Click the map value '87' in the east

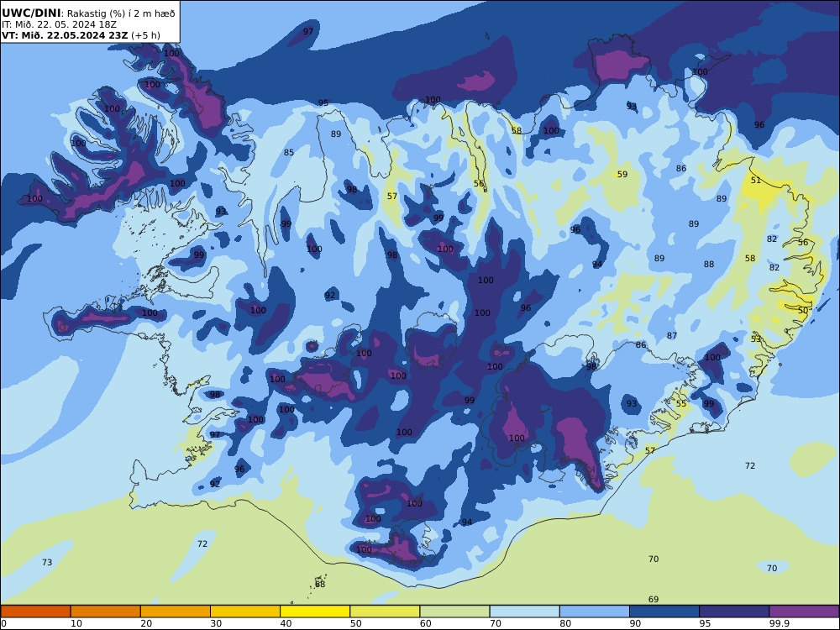coord(672,336)
